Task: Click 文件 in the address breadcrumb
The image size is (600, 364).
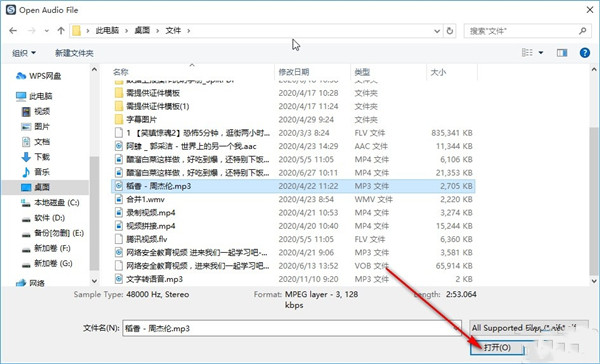Action: point(173,31)
